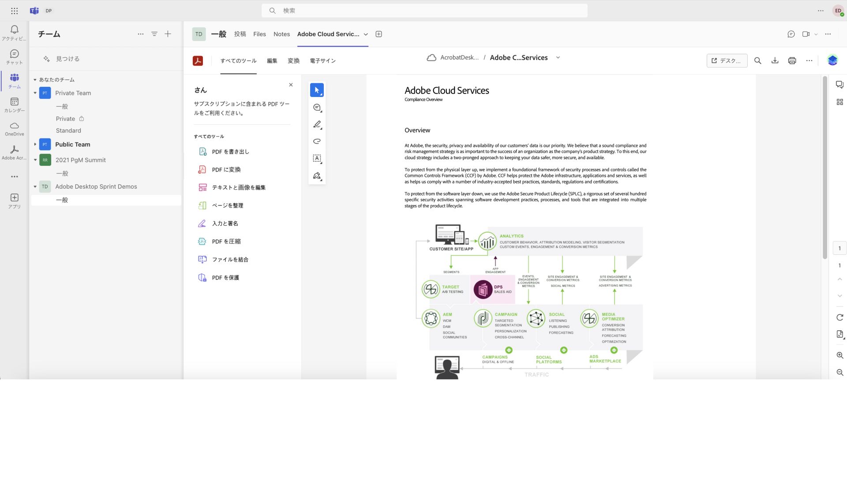The width and height of the screenshot is (847, 504).
Task: Select the すべてのツール tab
Action: tap(238, 61)
